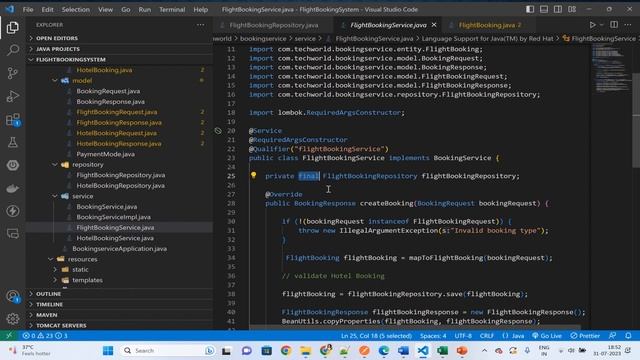Click the editor vertical scrollbar
The width and height of the screenshot is (640, 360).
point(636,120)
